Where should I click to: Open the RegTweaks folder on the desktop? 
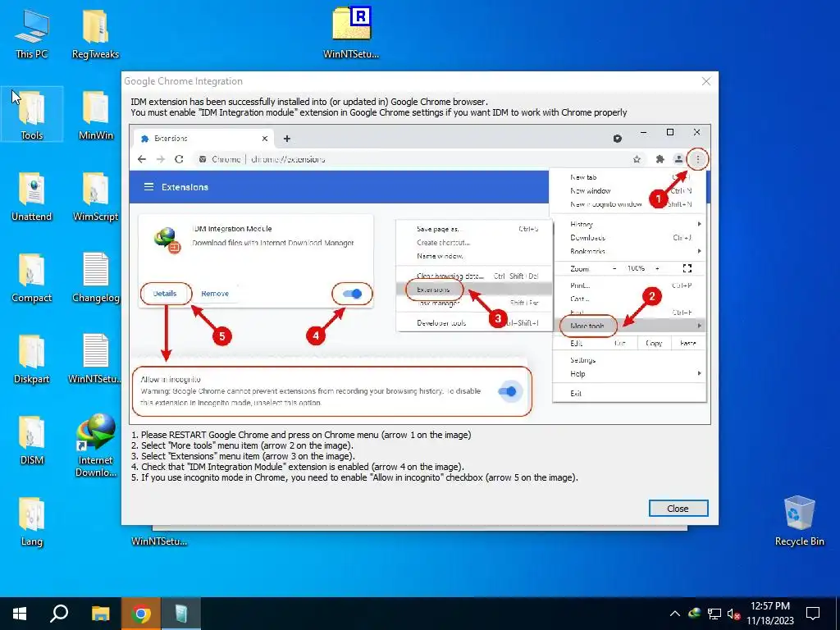(95, 33)
